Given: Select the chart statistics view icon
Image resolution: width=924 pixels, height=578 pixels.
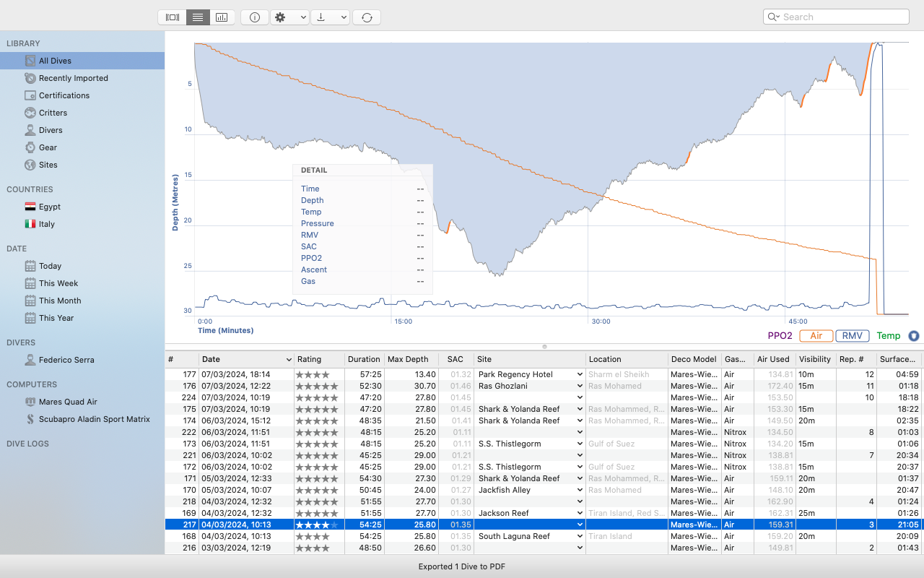Looking at the screenshot, I should tap(222, 17).
